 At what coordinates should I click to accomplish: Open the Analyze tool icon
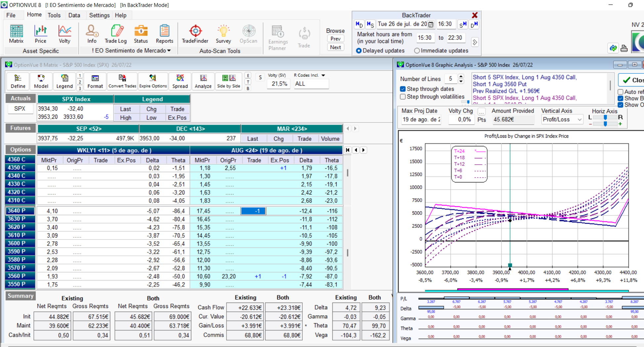point(203,81)
